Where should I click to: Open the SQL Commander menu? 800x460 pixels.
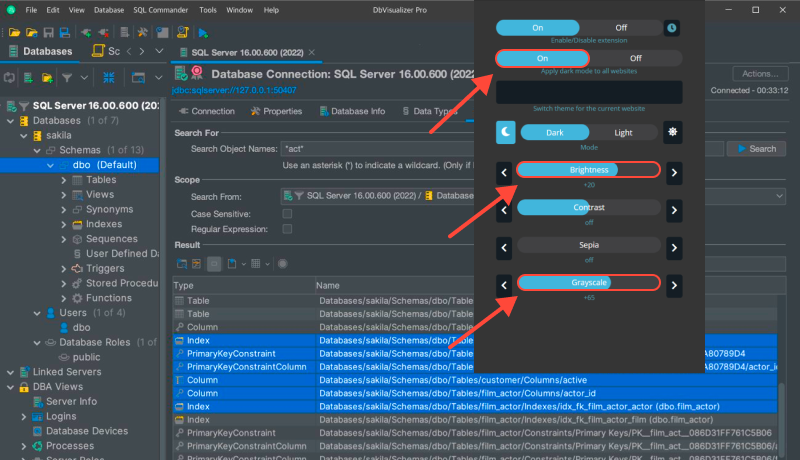click(161, 10)
